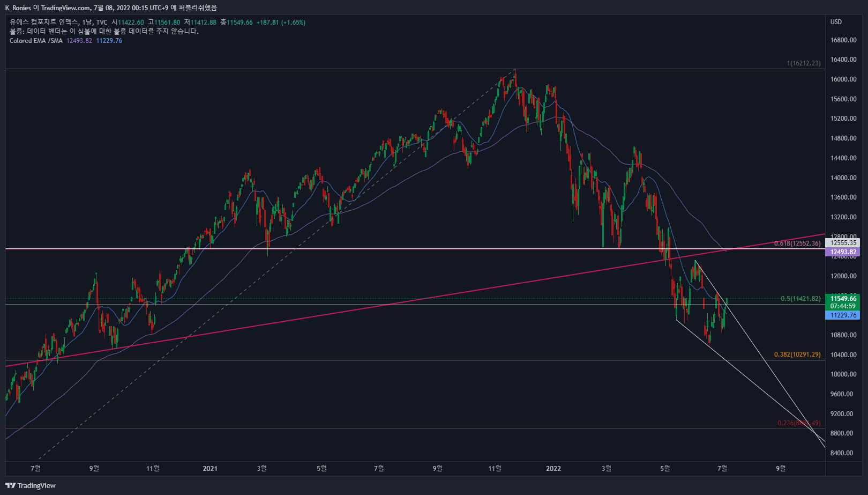Select the 유에스 컴포지트 인덱스 symbol title
This screenshot has height=495, width=868.
click(x=43, y=23)
